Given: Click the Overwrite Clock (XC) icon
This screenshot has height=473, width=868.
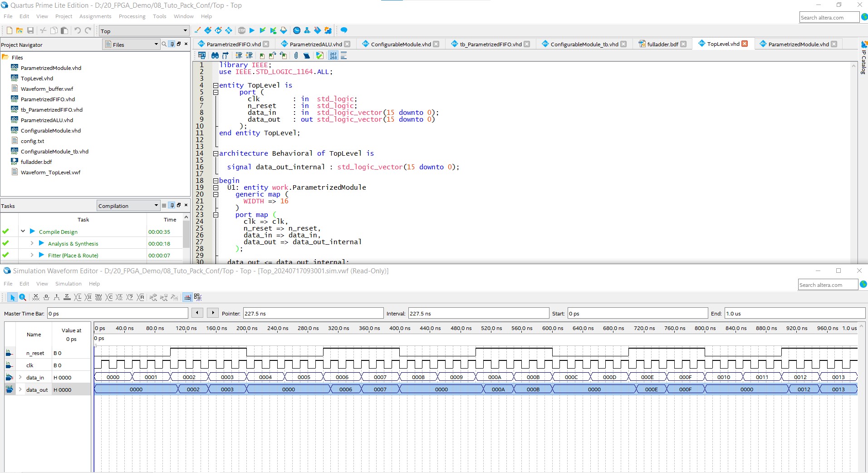Looking at the screenshot, I should point(109,297).
